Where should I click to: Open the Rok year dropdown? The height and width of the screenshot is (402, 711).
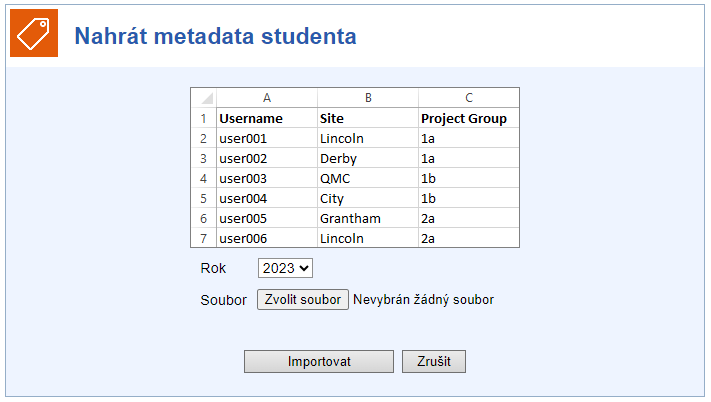pyautogui.click(x=285, y=268)
